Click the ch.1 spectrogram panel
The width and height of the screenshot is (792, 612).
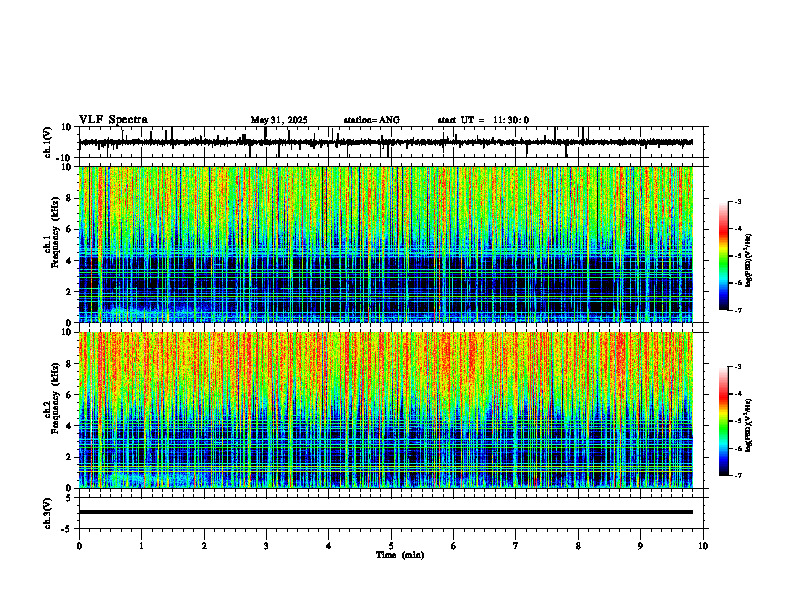[386, 244]
